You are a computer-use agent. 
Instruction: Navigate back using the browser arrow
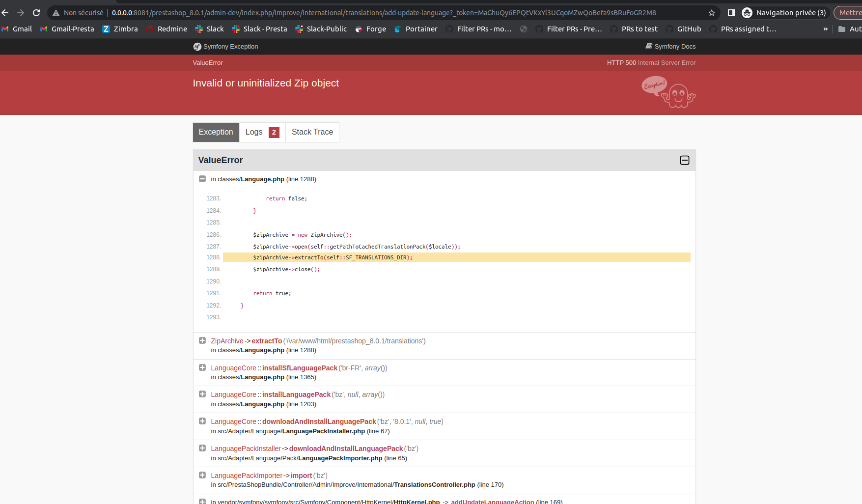(5, 12)
